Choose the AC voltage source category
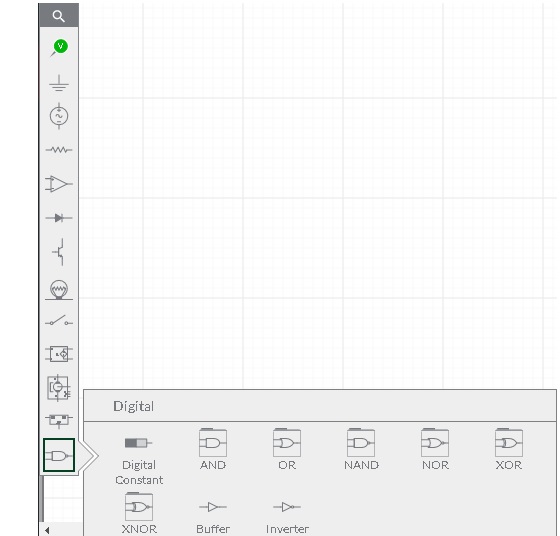The width and height of the screenshot is (560, 536). click(x=59, y=116)
